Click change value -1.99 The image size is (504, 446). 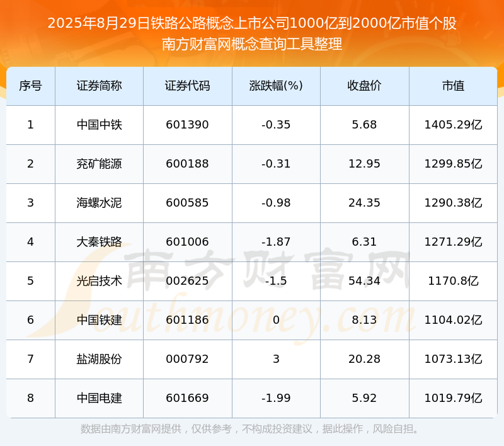pos(276,399)
